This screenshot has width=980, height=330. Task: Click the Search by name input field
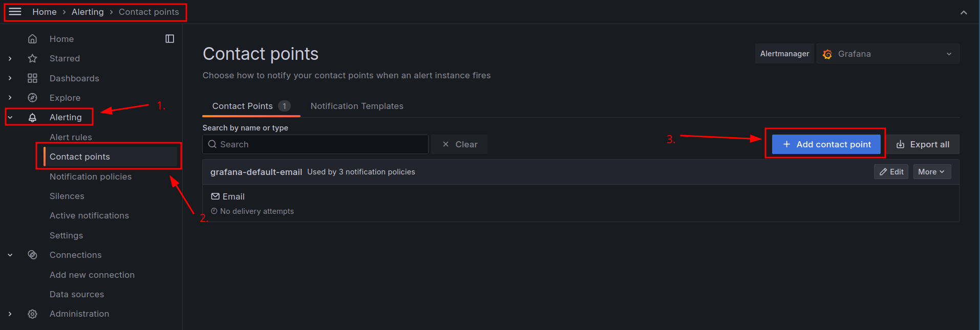coord(315,144)
